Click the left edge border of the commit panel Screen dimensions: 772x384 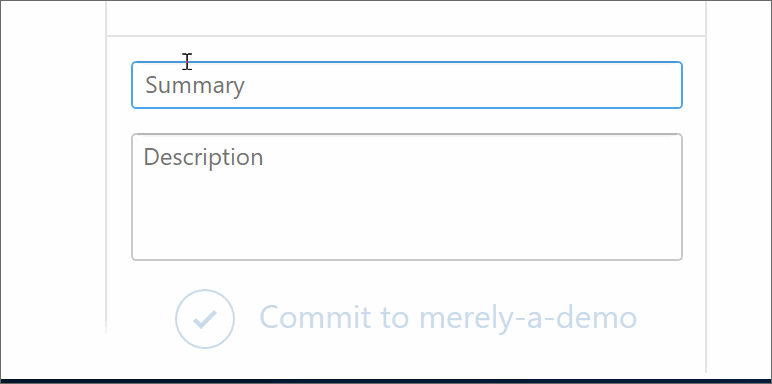click(106, 167)
